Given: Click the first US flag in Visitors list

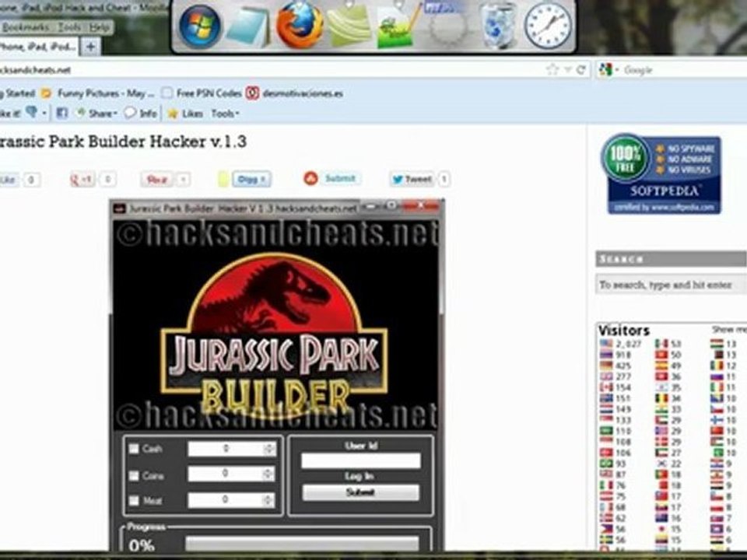Looking at the screenshot, I should 606,343.
